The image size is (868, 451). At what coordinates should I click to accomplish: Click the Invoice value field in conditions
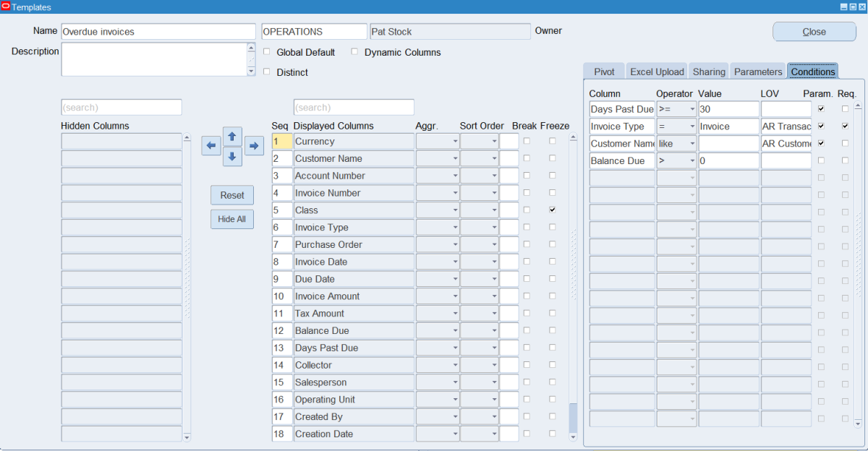point(728,126)
